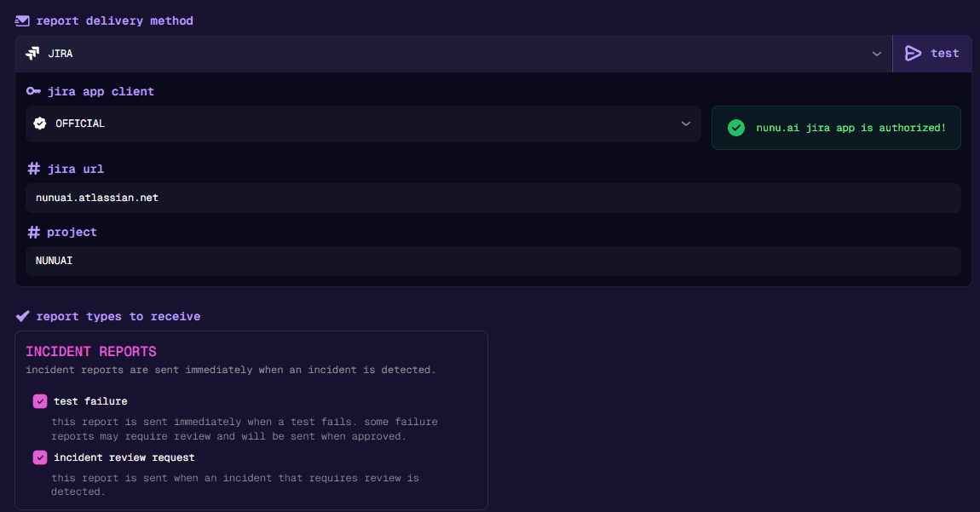
Task: Click the 'this report is sent immediately when a test fails' text
Action: (245, 429)
